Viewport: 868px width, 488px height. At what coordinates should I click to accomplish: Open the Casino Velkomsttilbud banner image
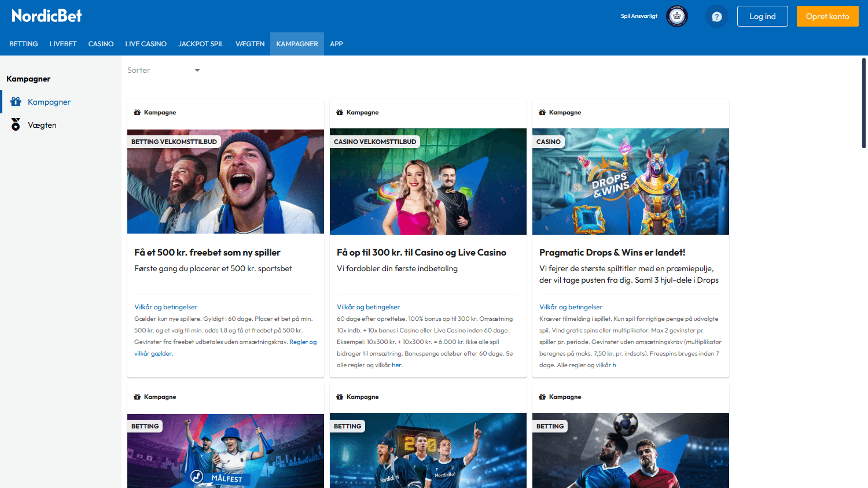(x=428, y=182)
